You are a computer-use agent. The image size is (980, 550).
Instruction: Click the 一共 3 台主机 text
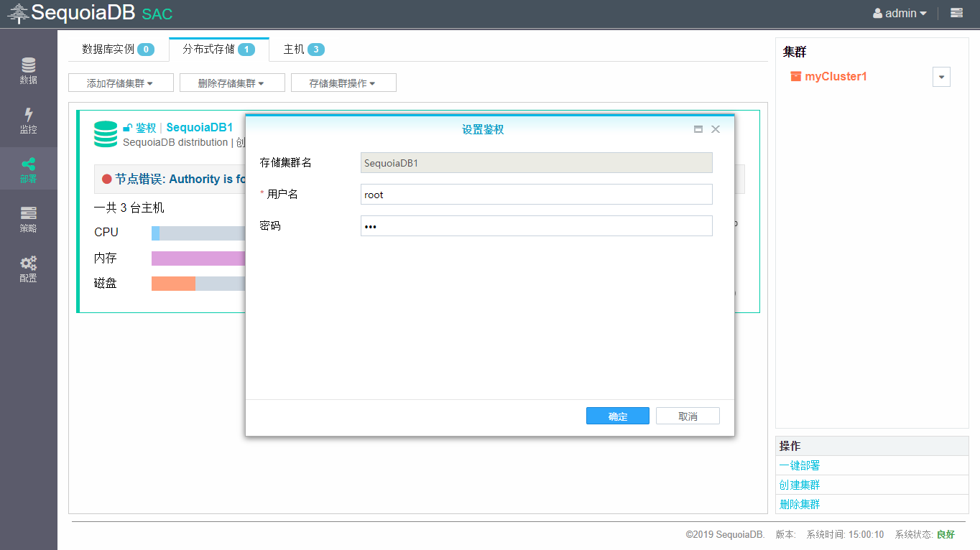129,208
